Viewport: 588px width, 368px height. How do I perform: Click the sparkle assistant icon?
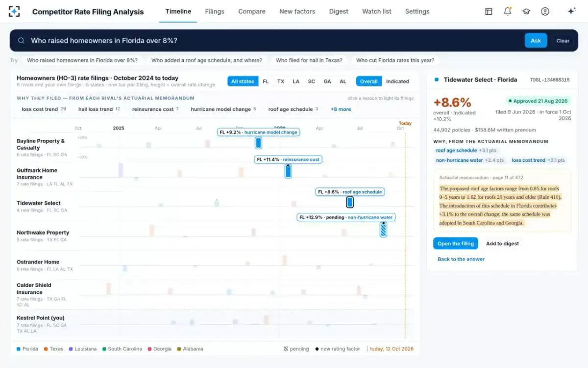pyautogui.click(x=571, y=11)
